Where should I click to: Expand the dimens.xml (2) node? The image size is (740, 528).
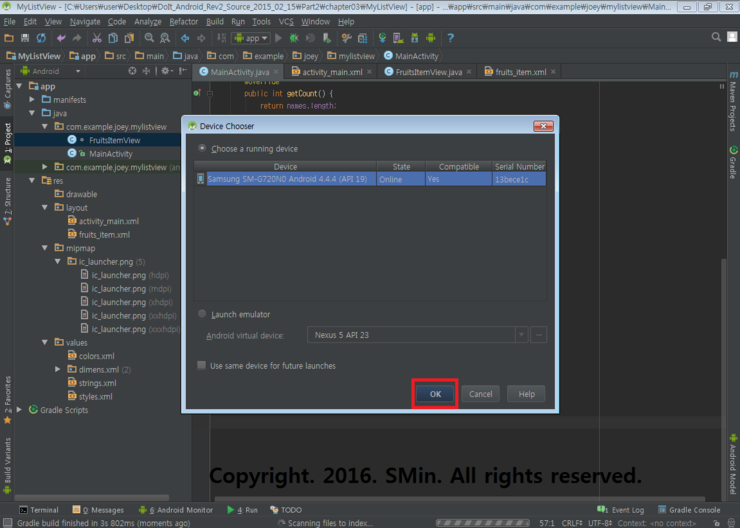click(58, 369)
